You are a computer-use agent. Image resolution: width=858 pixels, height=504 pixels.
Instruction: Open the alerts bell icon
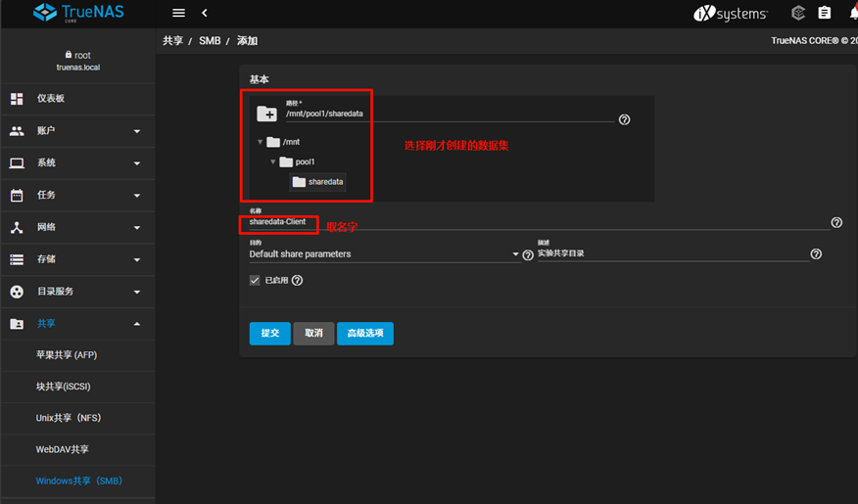tap(850, 13)
